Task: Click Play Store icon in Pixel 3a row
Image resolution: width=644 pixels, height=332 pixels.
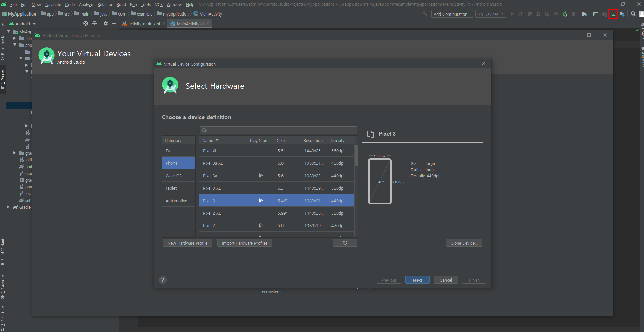Action: 261,176
